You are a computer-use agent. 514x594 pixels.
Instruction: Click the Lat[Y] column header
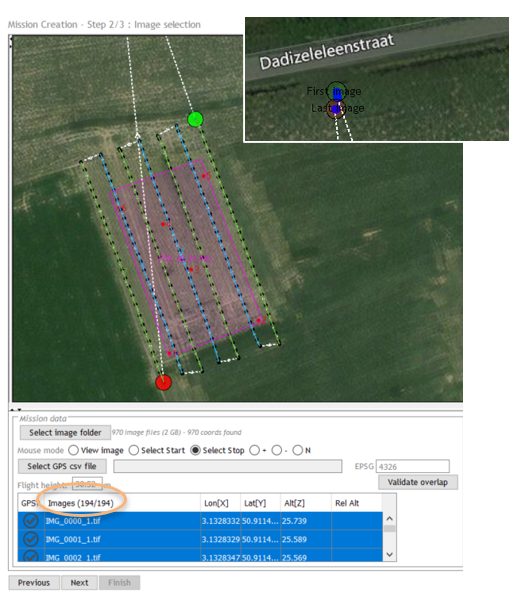coord(260,503)
